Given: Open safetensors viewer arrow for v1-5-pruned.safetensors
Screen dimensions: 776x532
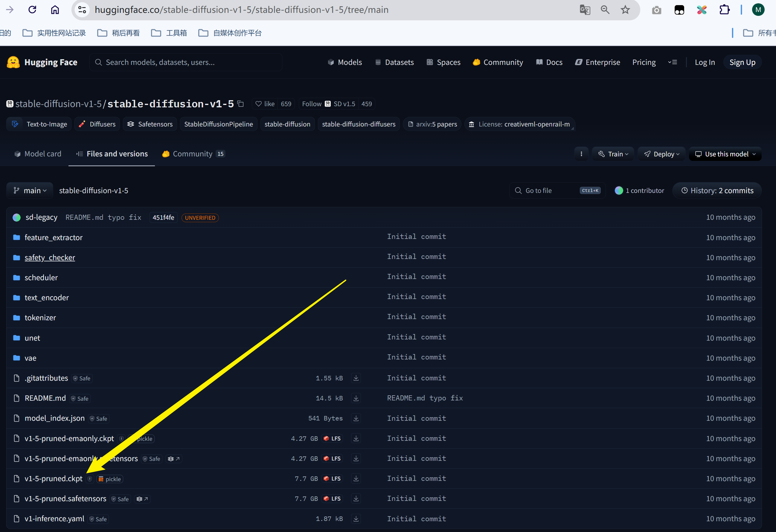Looking at the screenshot, I should pyautogui.click(x=143, y=499).
